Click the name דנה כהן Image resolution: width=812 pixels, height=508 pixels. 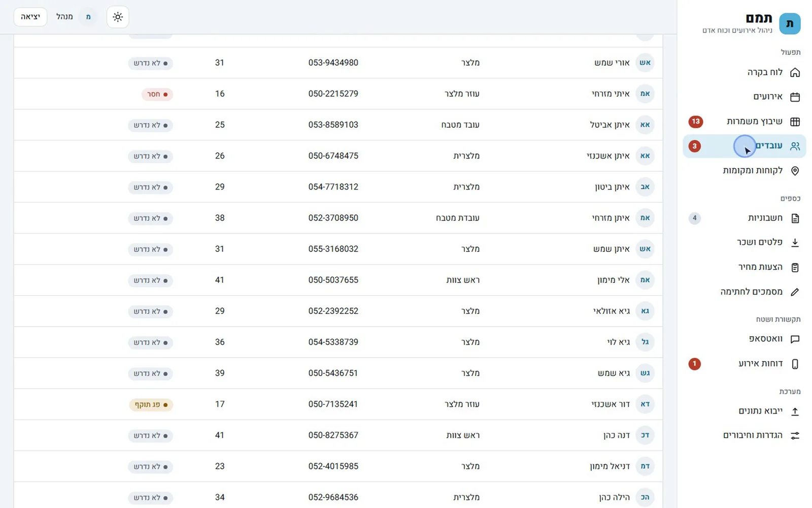click(x=617, y=435)
